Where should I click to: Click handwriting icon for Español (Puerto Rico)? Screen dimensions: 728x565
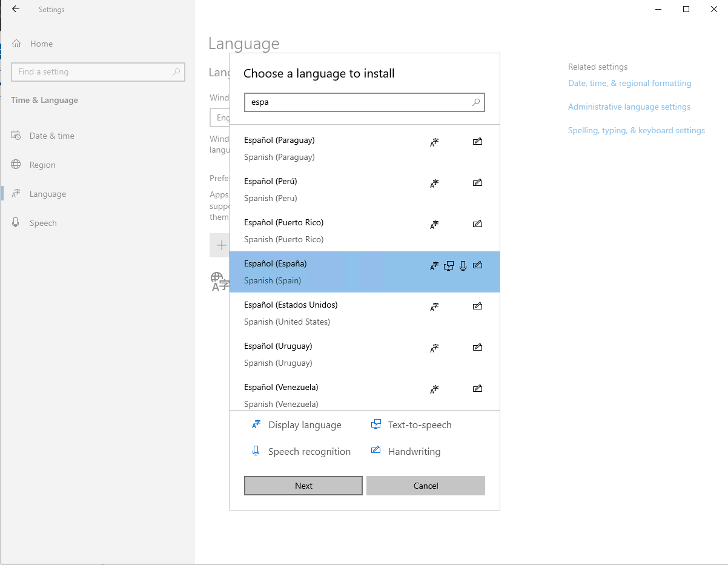tap(477, 224)
